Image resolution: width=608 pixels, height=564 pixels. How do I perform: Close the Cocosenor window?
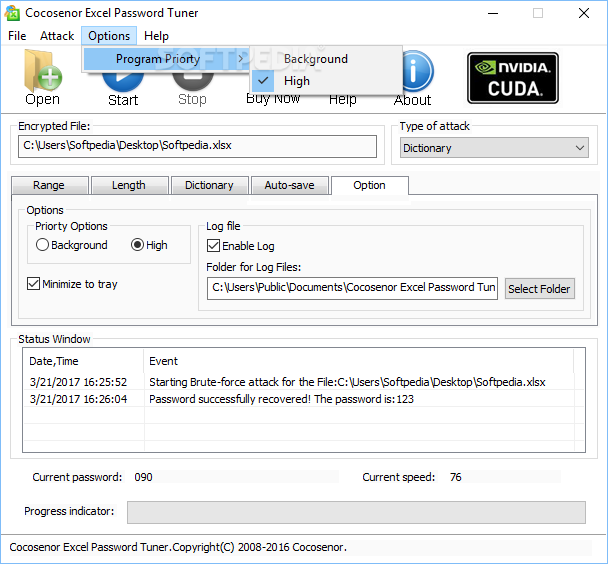[584, 13]
